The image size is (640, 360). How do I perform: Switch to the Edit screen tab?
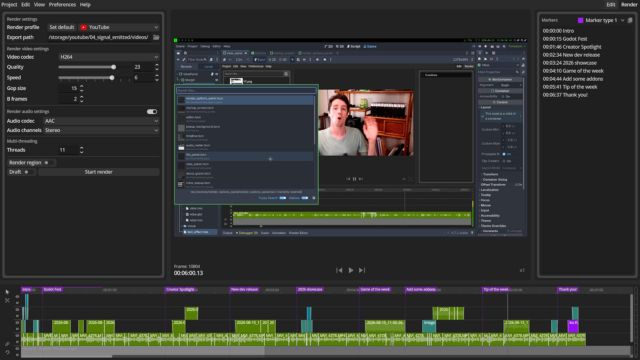coord(611,4)
